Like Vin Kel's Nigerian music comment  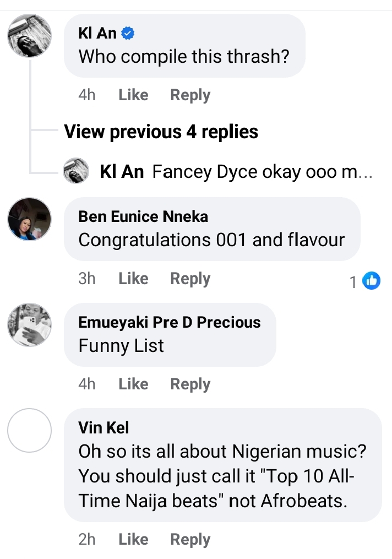[133, 539]
